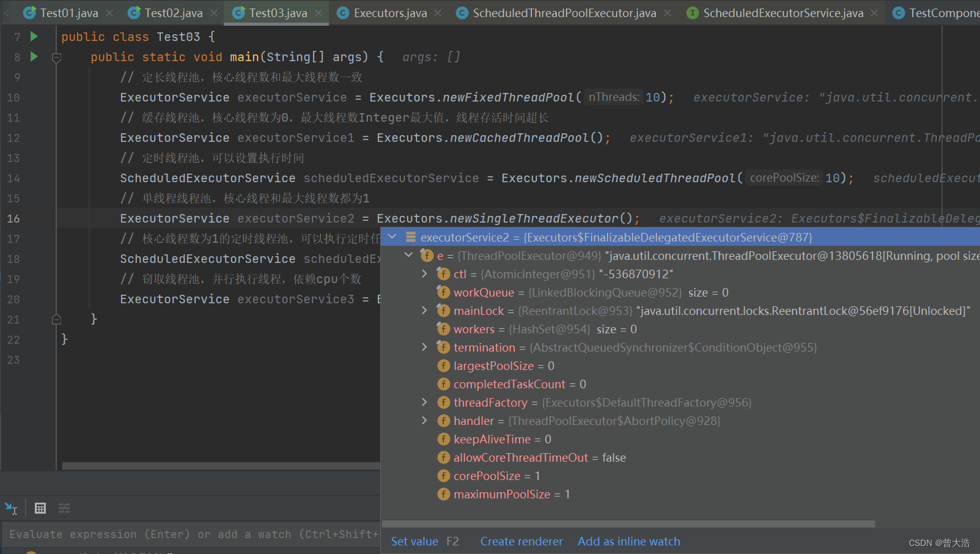Click final field icon next to 'e'
Screen dimensions: 980x554
click(427, 256)
